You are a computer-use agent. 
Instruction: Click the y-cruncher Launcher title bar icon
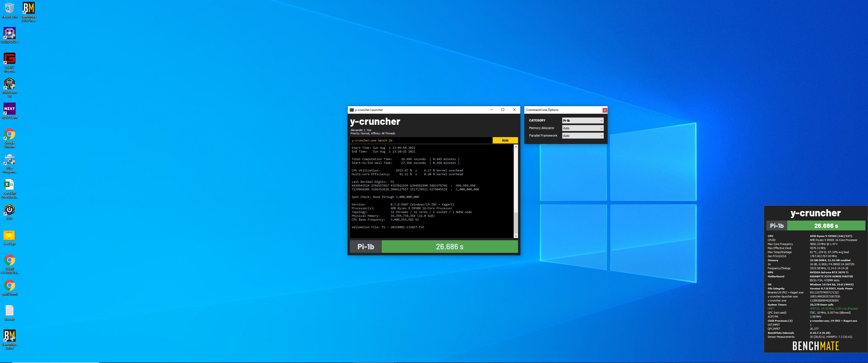pos(352,110)
